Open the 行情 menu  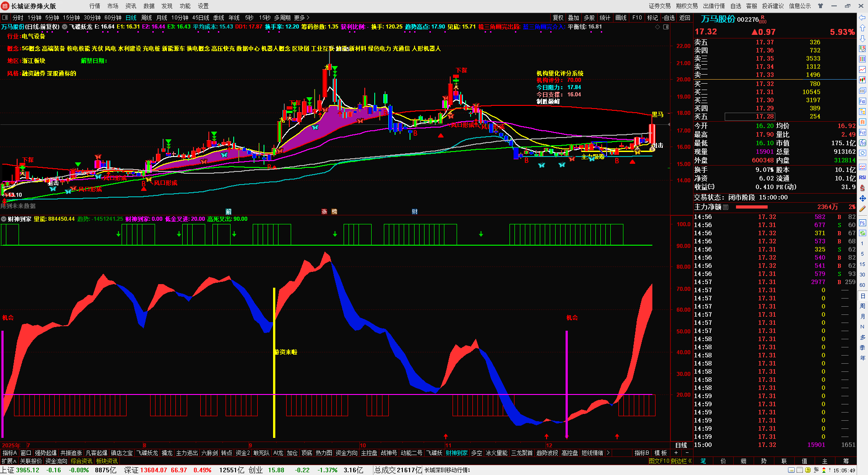[x=95, y=6]
